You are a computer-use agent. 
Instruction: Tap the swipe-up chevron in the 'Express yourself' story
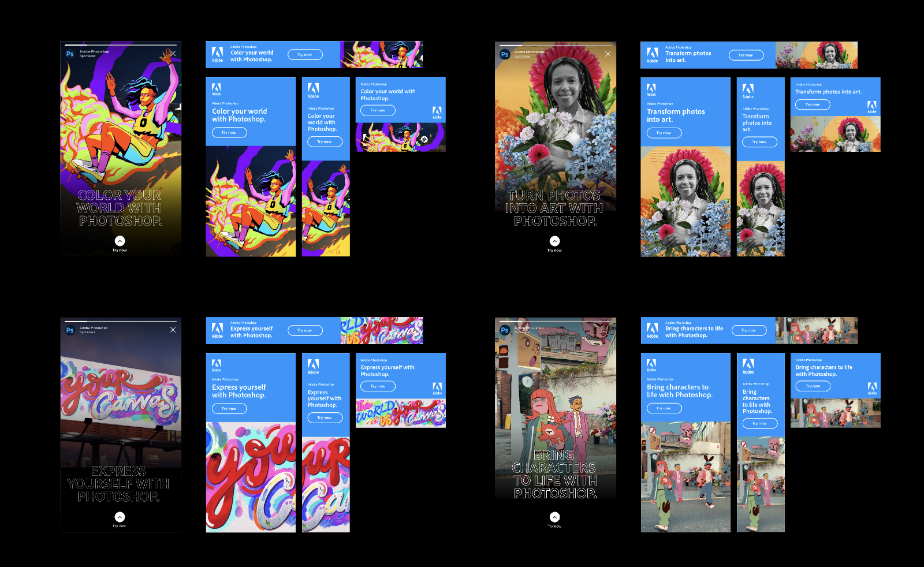point(120,517)
